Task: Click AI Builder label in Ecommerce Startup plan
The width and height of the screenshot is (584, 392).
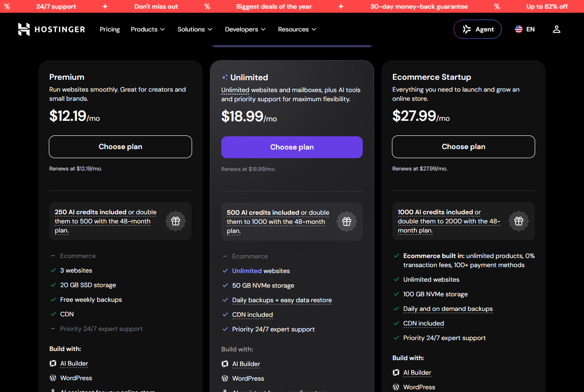Action: click(417, 372)
